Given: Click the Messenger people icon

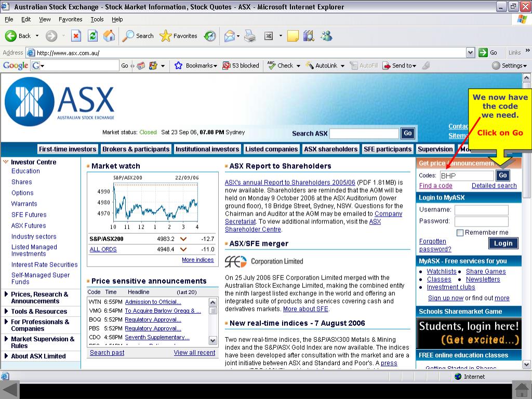Looking at the screenshot, I should 326,36.
